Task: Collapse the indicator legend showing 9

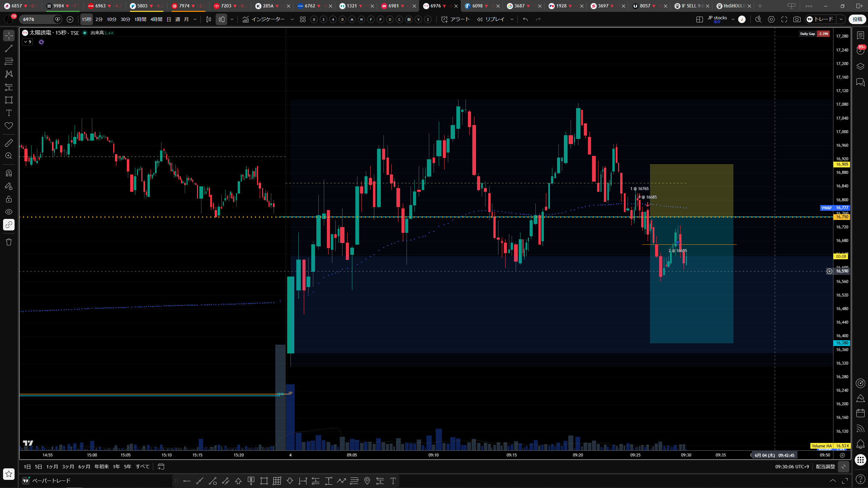Action: (27, 42)
